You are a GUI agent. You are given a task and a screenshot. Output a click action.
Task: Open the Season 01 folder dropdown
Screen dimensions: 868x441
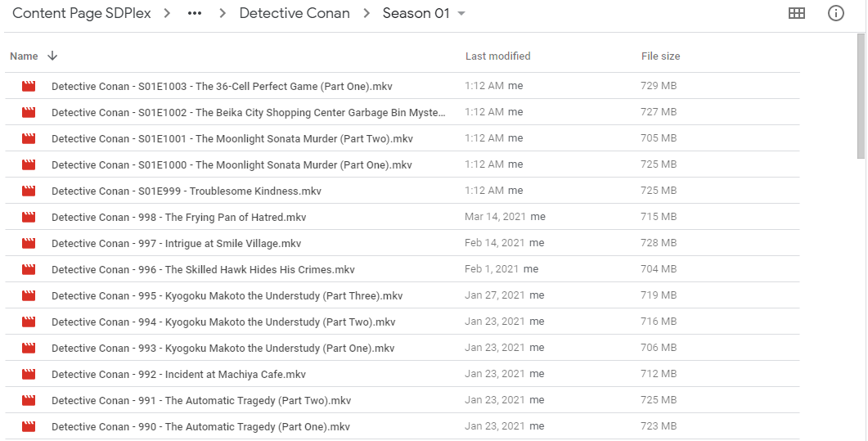461,14
